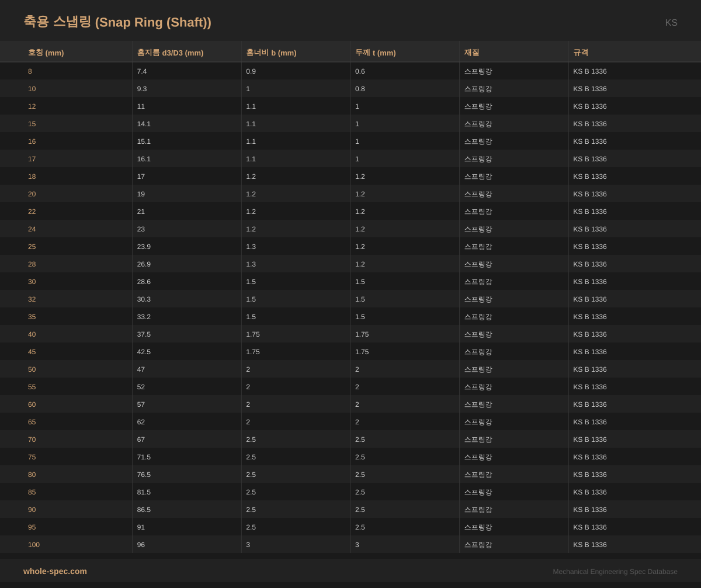
Task: Click the 호칭 (mm) column header
Action: (x=46, y=53)
